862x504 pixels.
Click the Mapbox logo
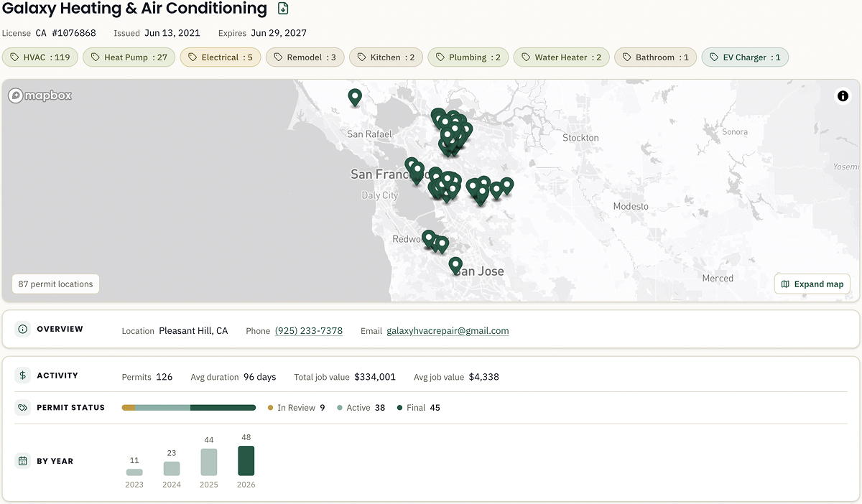pyautogui.click(x=40, y=95)
